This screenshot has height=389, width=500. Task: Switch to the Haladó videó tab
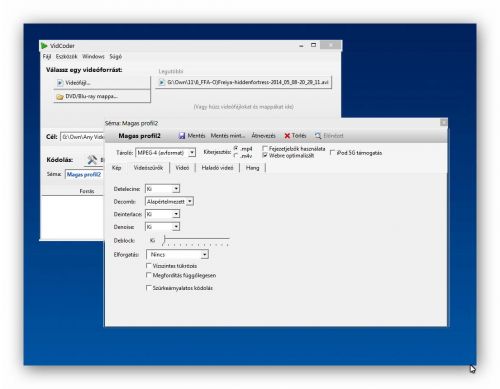click(x=217, y=168)
